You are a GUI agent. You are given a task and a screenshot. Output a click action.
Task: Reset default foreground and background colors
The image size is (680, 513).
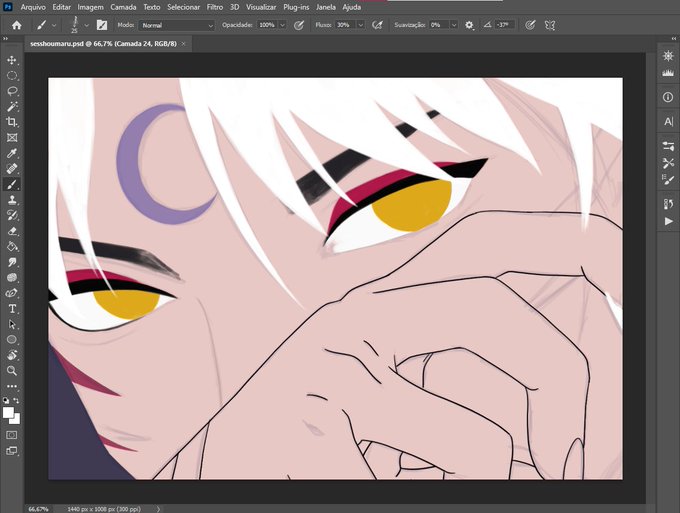6,400
